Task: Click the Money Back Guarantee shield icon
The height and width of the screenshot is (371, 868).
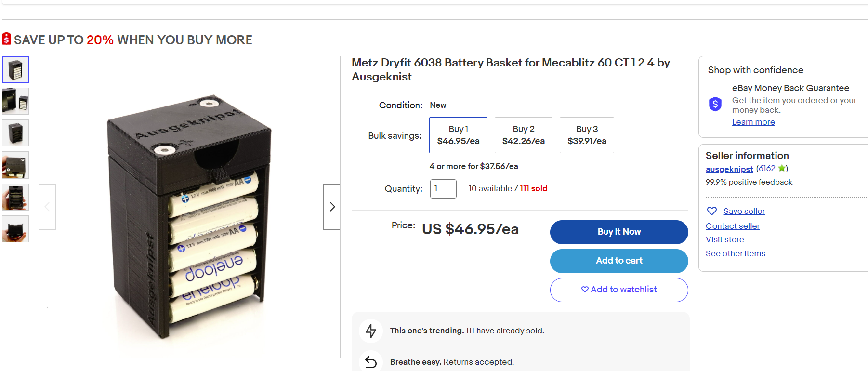Action: (x=715, y=104)
